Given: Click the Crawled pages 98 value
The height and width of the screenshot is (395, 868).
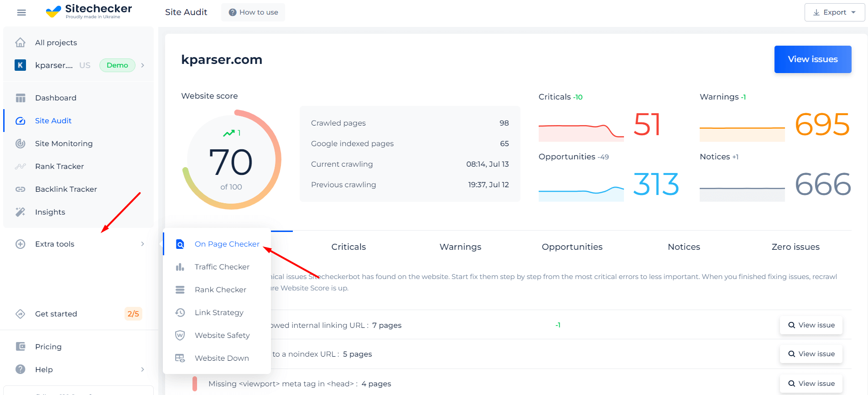Looking at the screenshot, I should coord(504,123).
